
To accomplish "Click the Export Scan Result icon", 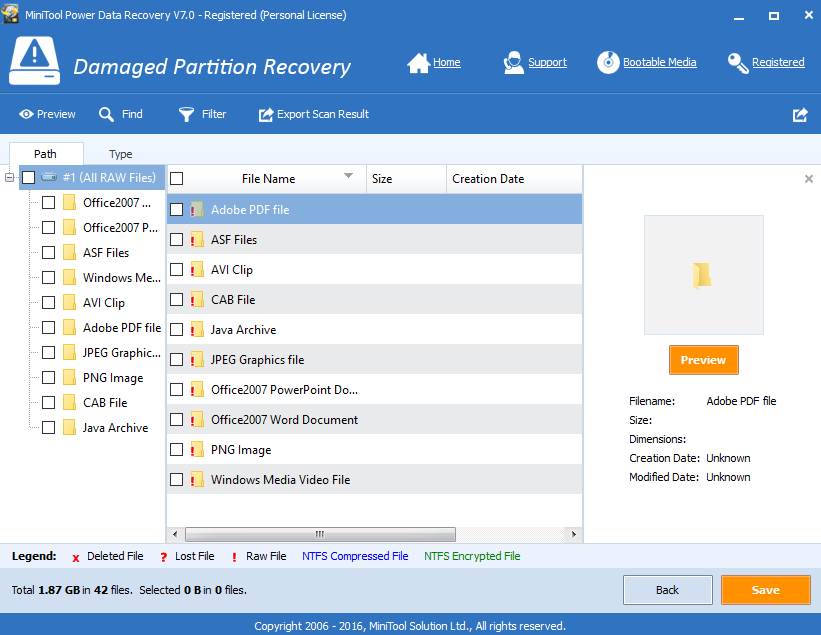I will tap(266, 115).
